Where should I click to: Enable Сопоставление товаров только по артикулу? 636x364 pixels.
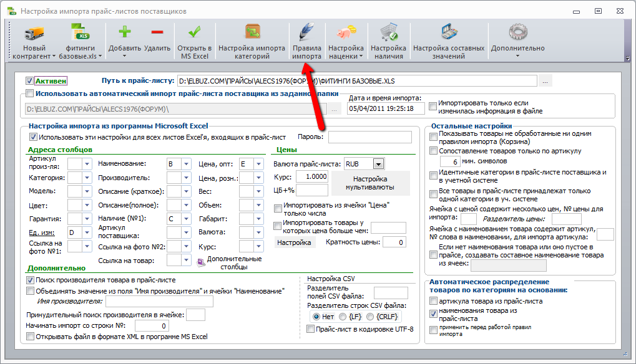[433, 151]
